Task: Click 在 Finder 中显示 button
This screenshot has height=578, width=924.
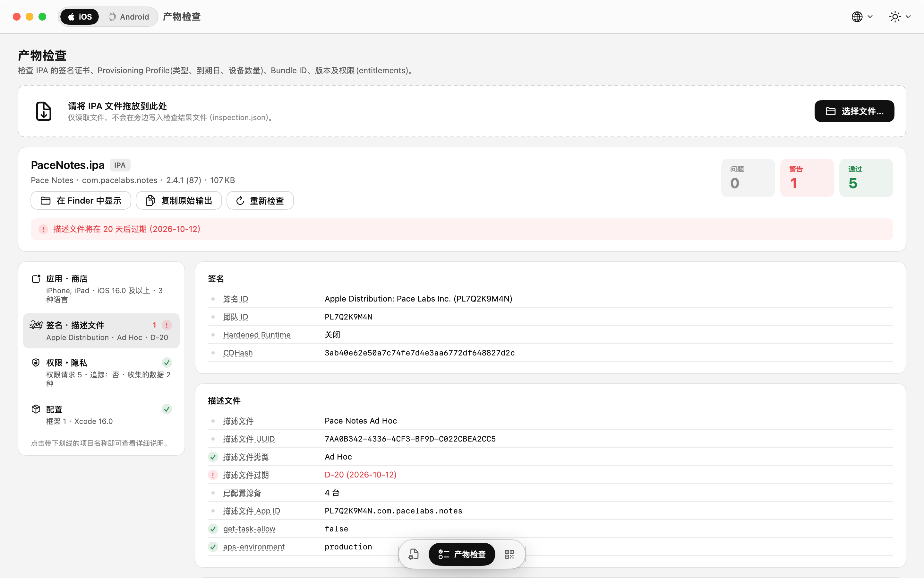Action: point(81,201)
